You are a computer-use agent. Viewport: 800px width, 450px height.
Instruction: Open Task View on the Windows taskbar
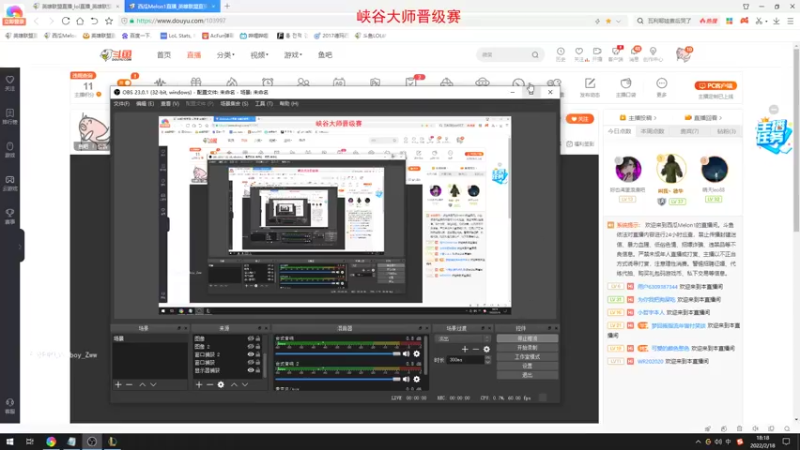click(30, 442)
